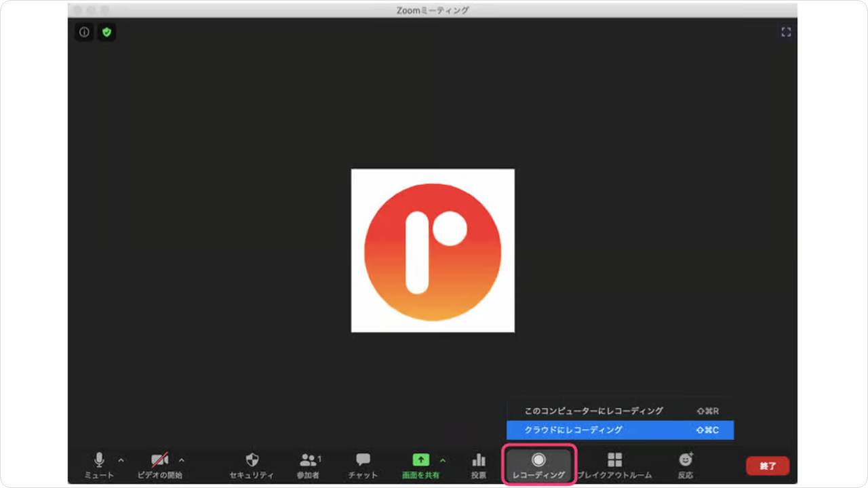Select record to the cloud option

[620, 430]
